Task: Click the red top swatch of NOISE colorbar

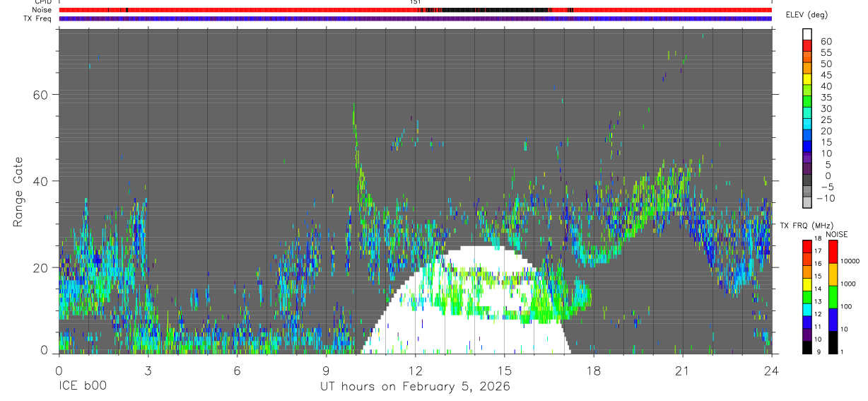Action: pyautogui.click(x=833, y=252)
